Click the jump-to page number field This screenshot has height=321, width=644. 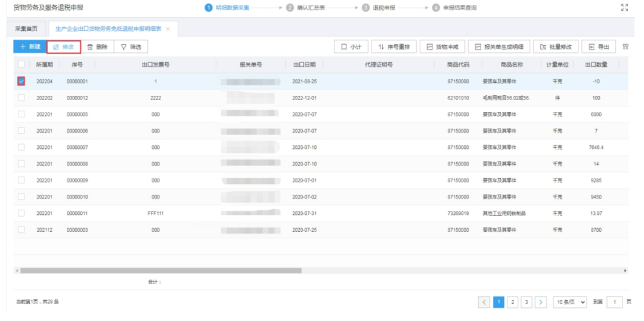(x=615, y=302)
